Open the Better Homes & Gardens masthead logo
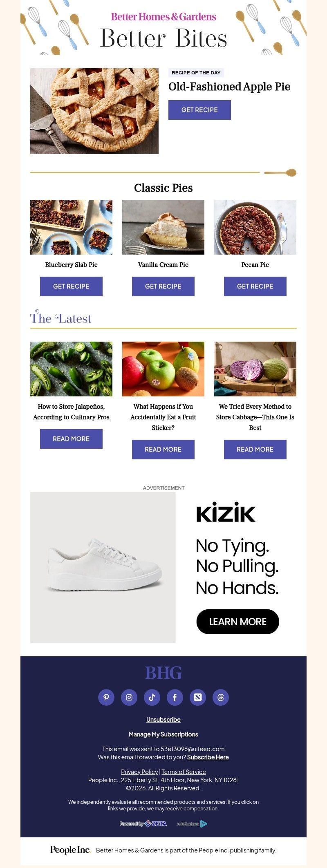 pos(163,17)
